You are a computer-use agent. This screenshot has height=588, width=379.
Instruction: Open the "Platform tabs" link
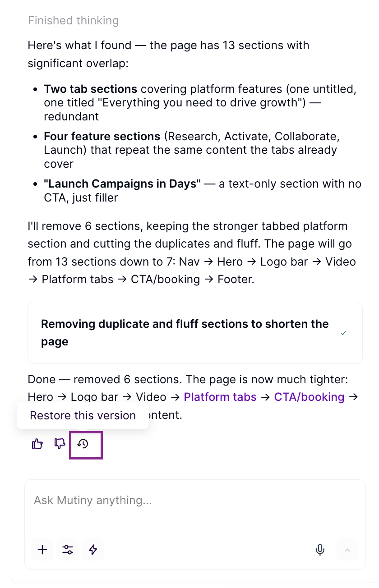click(220, 397)
